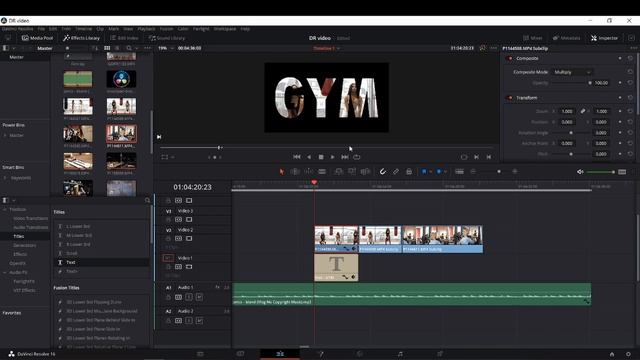The width and height of the screenshot is (640, 360).
Task: Switch Media Pool to thumbnail grid view
Action: pos(107,48)
